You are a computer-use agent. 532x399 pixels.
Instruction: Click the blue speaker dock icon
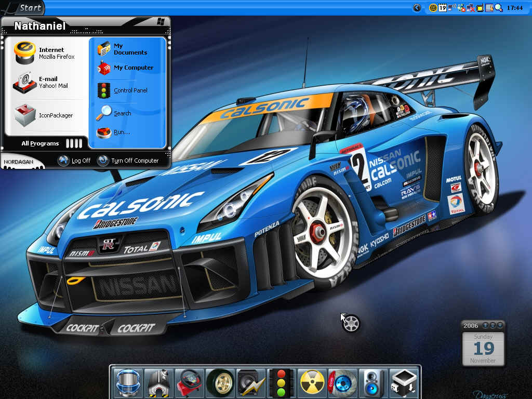click(x=373, y=383)
